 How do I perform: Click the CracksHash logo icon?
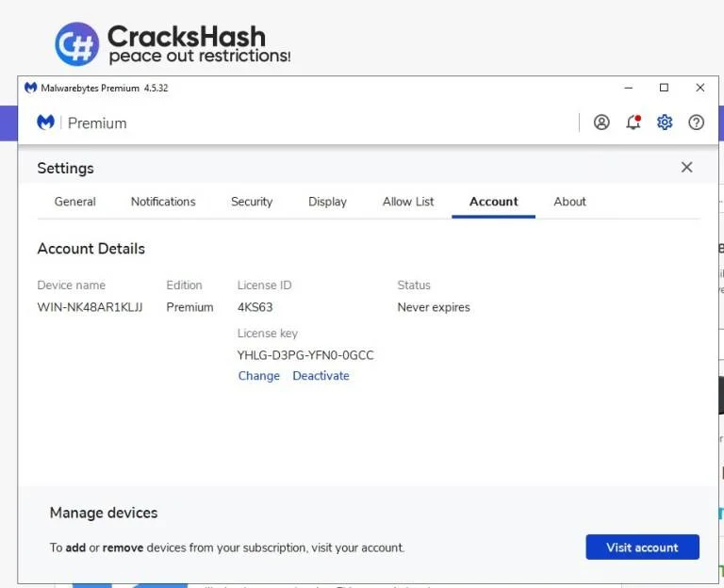(x=76, y=44)
